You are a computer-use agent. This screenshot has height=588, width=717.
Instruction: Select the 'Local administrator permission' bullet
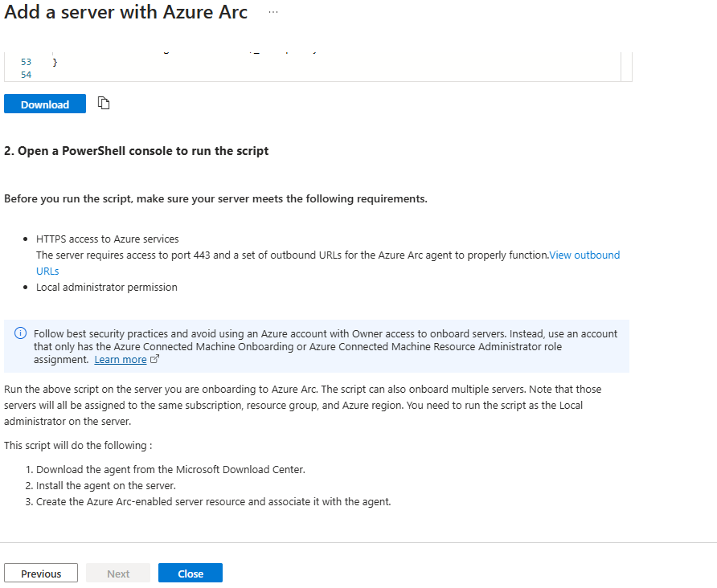tap(107, 287)
